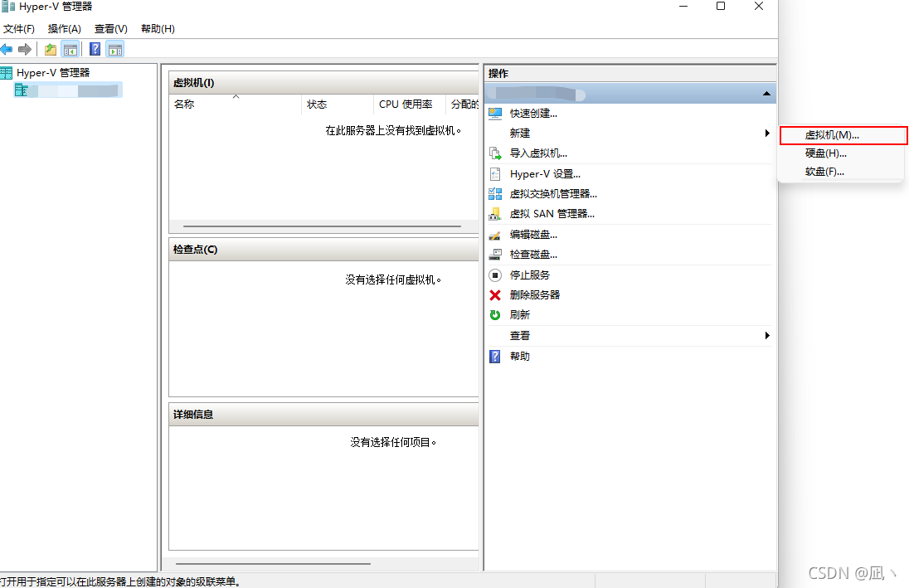Image resolution: width=909 pixels, height=588 pixels.
Task: Expand the 查看 submenu arrow in Actions
Action: click(x=767, y=336)
